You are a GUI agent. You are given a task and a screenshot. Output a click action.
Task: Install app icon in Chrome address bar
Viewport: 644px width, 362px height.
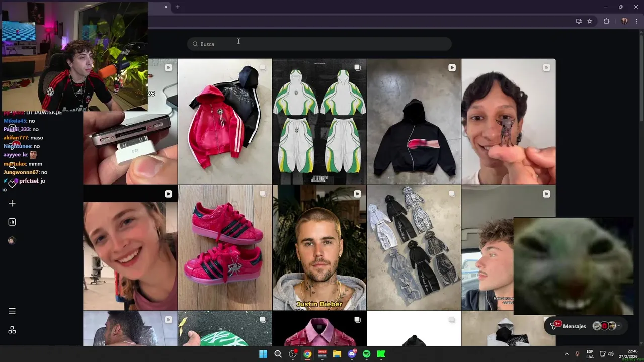pos(579,21)
